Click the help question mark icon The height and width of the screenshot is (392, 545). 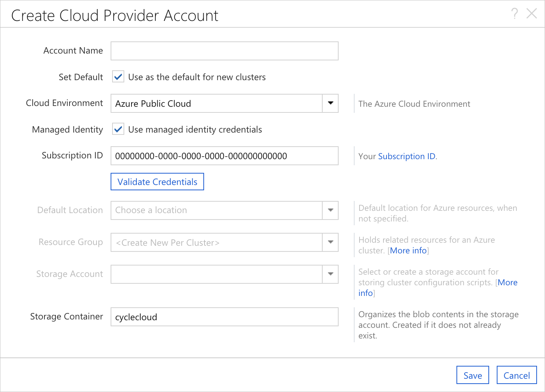(x=515, y=14)
